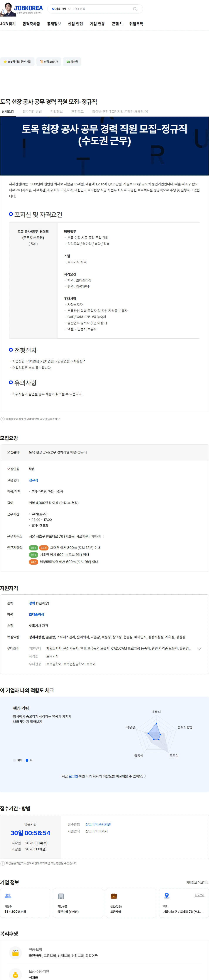Open the 합격축하금 menu
Screen dimensions: 209x980
click(31, 24)
